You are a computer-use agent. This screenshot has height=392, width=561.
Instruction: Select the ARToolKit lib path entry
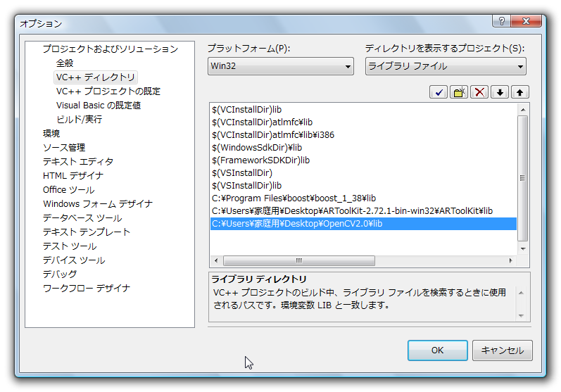pos(352,211)
